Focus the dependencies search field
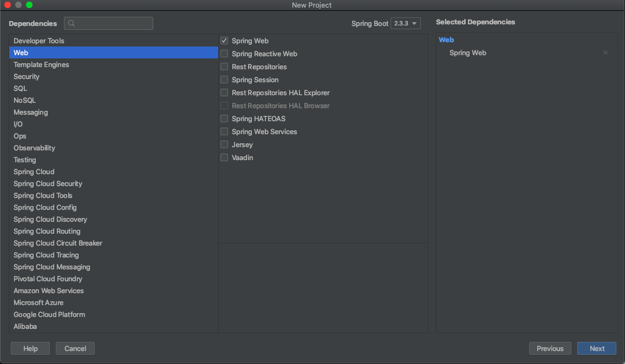This screenshot has width=625, height=364. (114, 23)
